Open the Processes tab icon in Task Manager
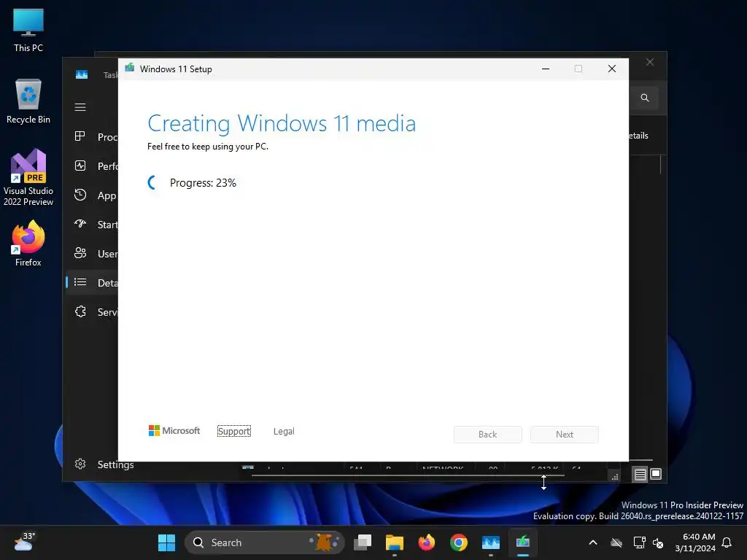This screenshot has width=747, height=560. click(x=80, y=136)
